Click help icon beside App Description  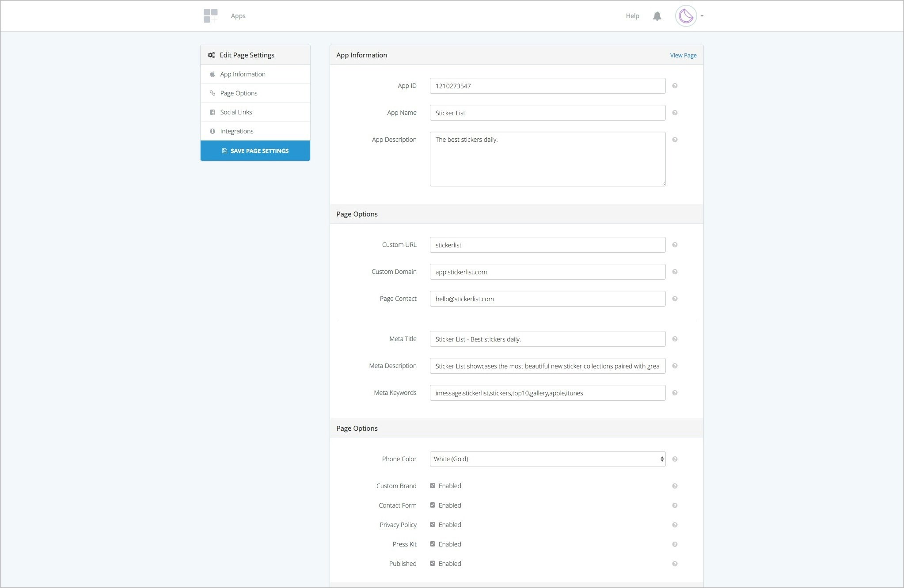[x=675, y=140]
